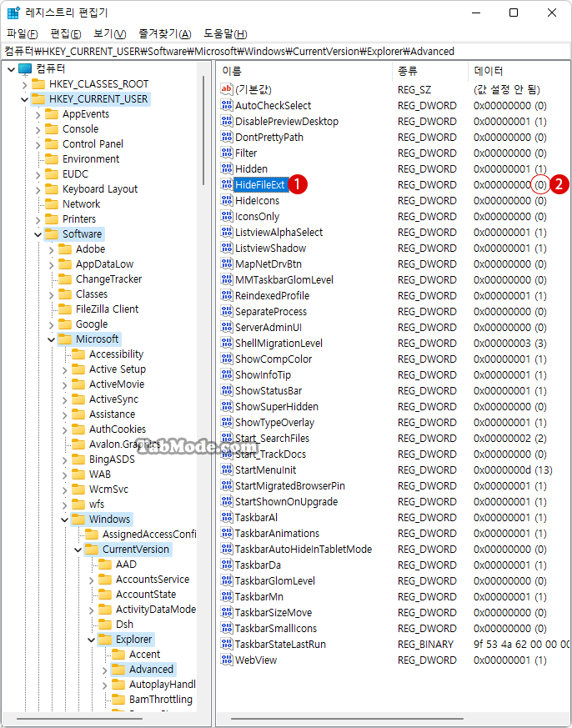Click the DWORD icon beside TaskbarAl

click(227, 517)
